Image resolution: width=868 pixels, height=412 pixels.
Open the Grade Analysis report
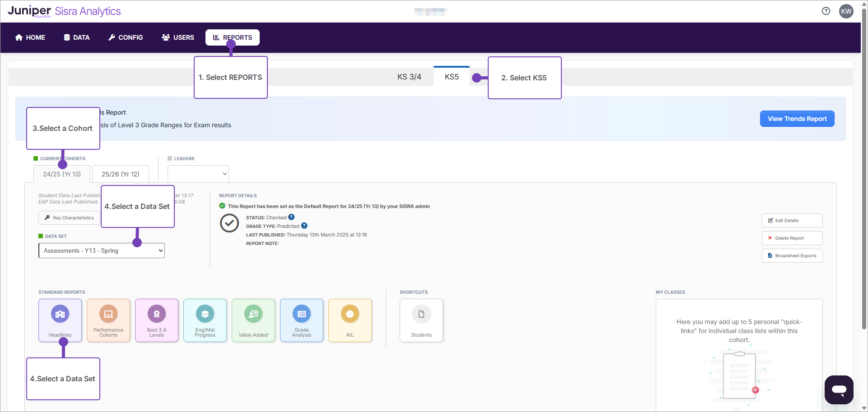(302, 320)
